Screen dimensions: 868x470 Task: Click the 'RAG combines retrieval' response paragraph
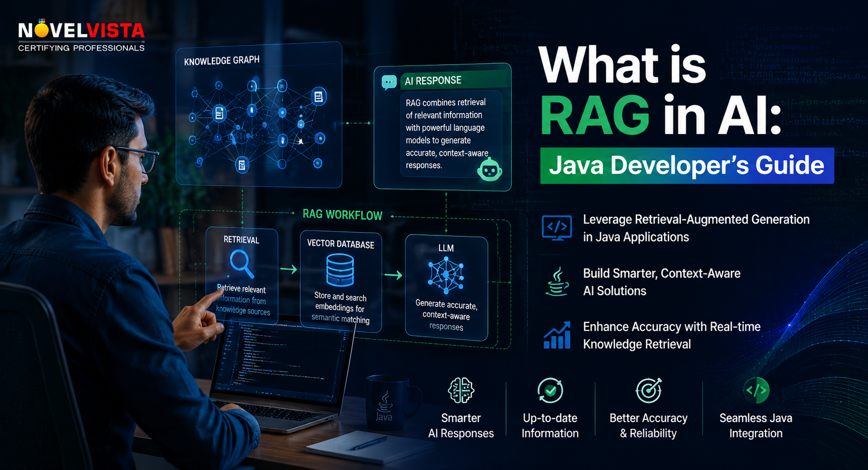click(x=446, y=134)
